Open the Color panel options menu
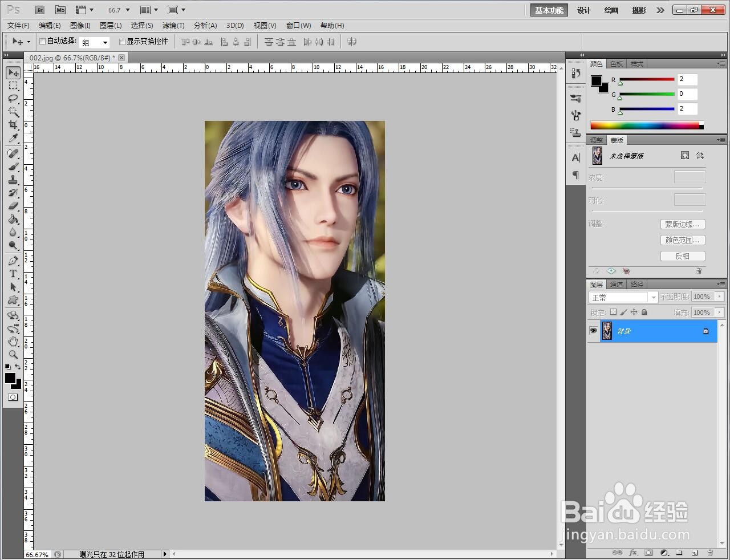730x560 pixels. [721, 63]
